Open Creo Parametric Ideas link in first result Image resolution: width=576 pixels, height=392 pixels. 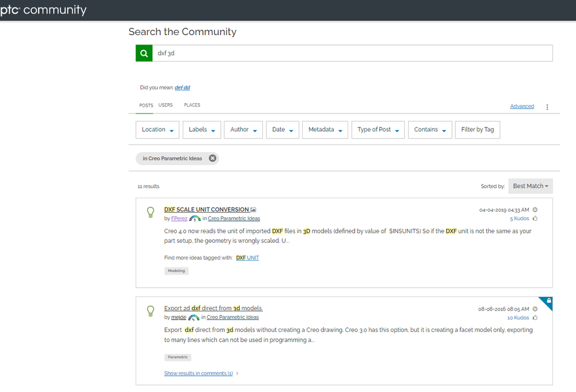[234, 218]
